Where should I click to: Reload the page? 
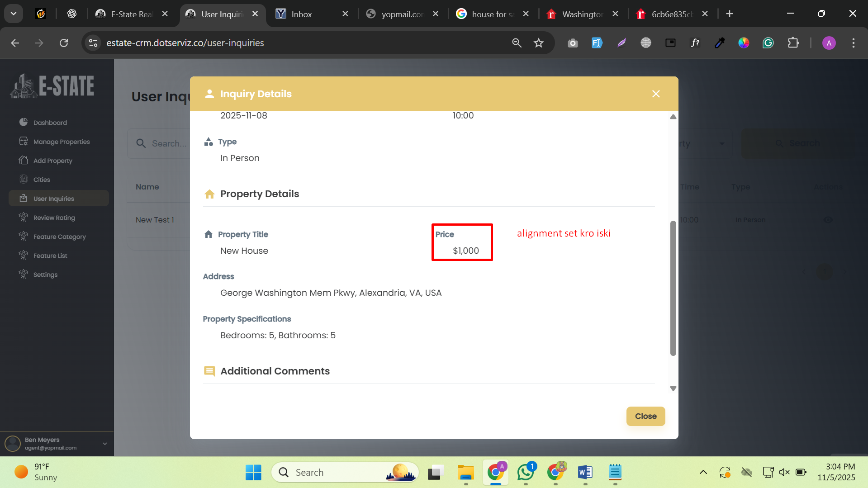(64, 43)
